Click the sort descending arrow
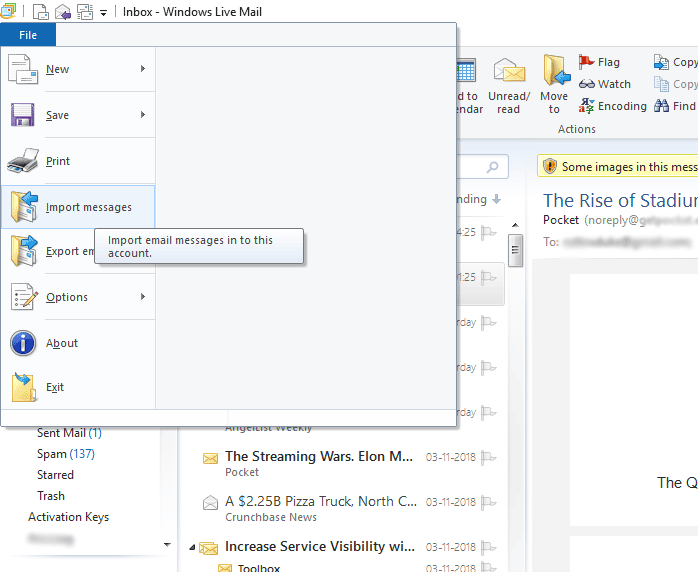The image size is (698, 572). (496, 199)
